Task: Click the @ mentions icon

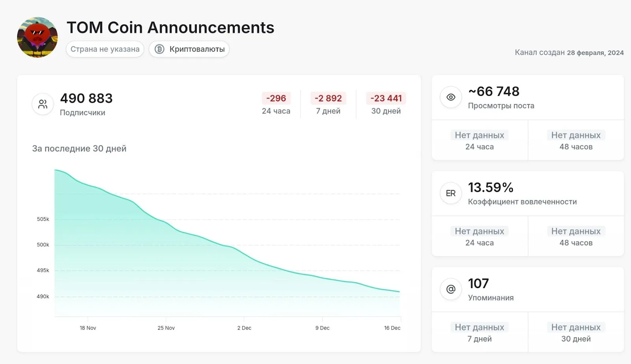Action: click(x=451, y=289)
